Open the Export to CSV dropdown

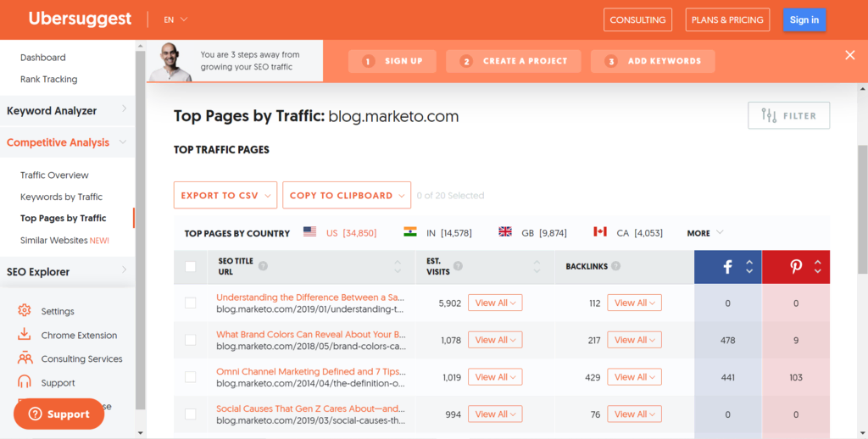click(x=225, y=195)
